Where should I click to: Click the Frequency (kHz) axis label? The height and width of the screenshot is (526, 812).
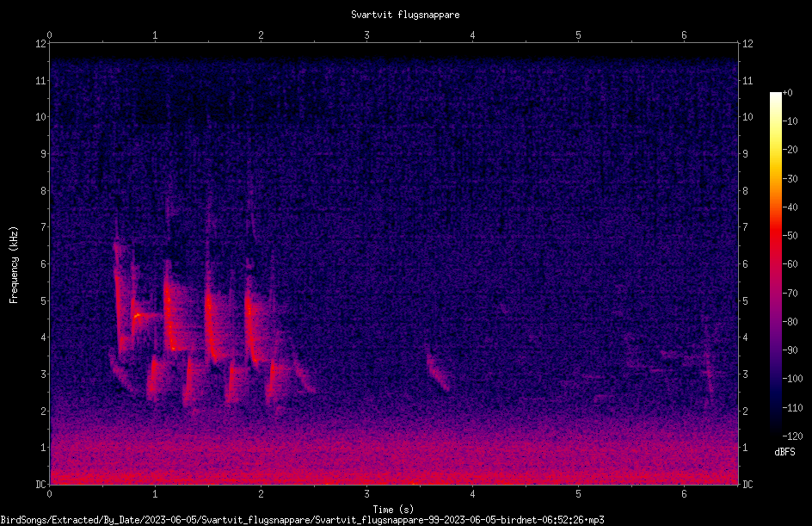(14, 265)
